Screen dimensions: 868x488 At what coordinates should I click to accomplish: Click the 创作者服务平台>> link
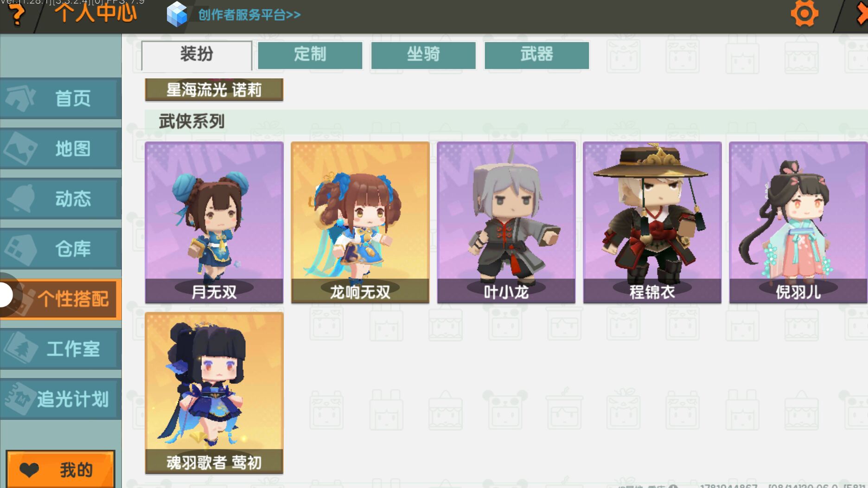[249, 15]
